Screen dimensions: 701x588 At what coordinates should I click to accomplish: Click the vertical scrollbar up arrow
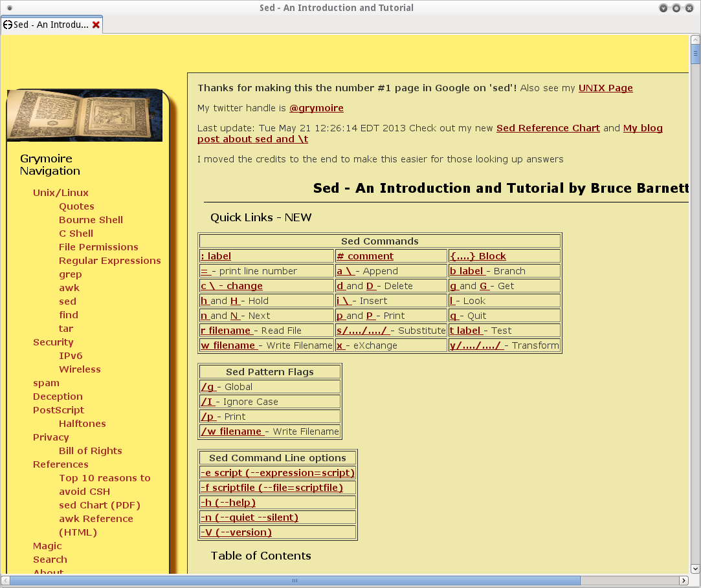(x=695, y=39)
